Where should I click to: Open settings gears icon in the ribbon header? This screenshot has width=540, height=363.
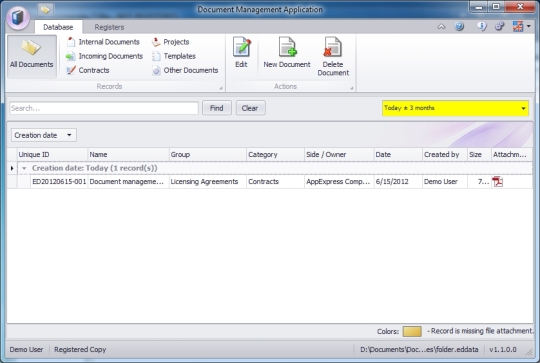point(499,26)
